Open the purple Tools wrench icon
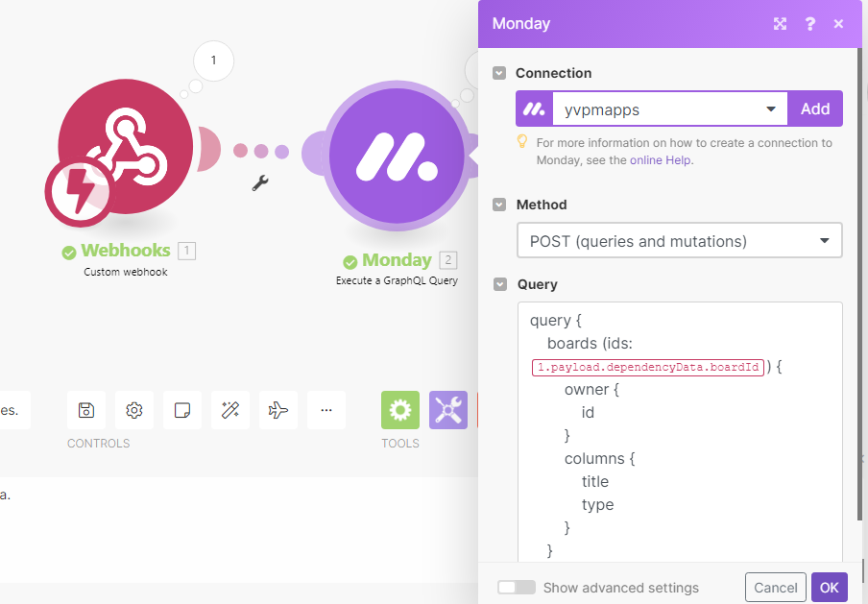 pyautogui.click(x=448, y=410)
